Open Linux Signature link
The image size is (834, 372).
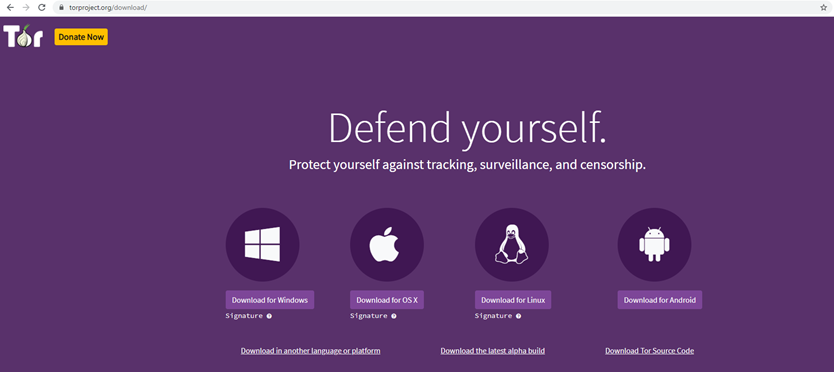click(494, 316)
